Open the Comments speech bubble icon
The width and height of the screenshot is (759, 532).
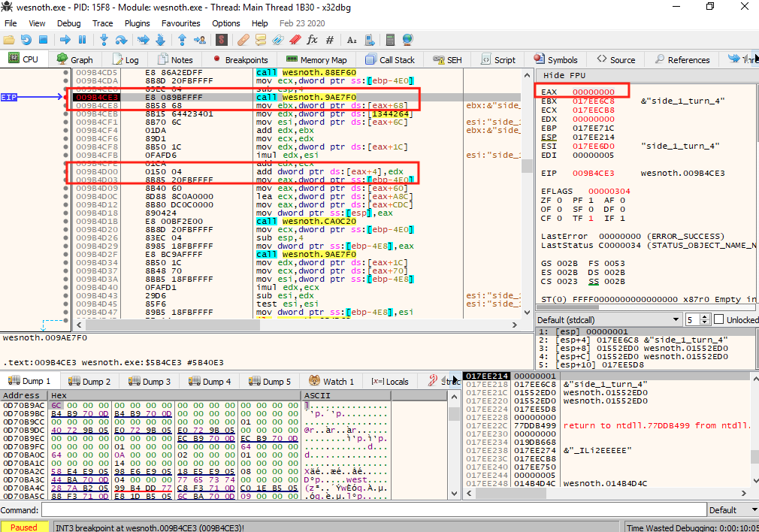click(261, 40)
